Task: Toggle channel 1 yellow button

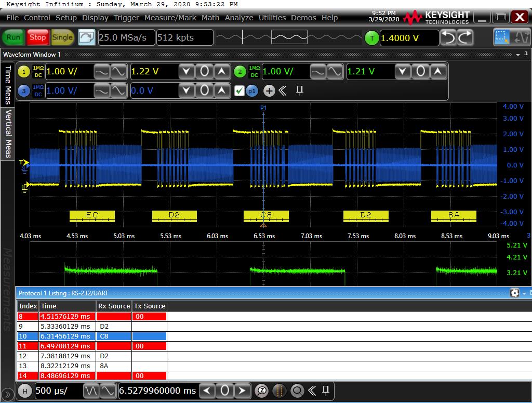Action: pos(23,72)
